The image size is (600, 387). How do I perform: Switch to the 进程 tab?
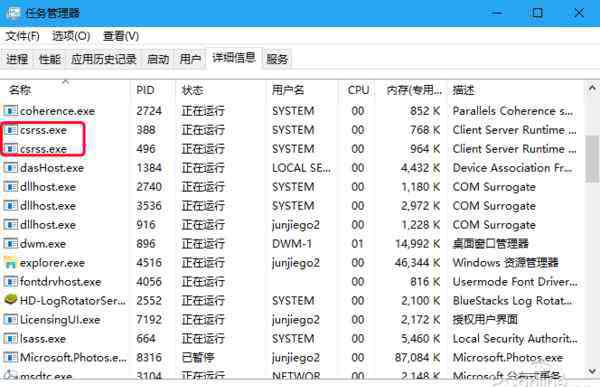point(17,59)
